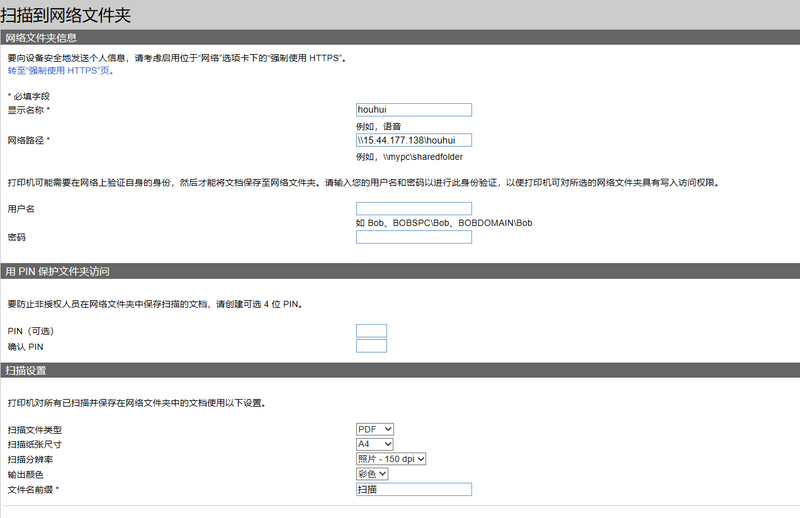
Task: Open the 输出颜色 彩色 dropdown
Action: tap(372, 474)
